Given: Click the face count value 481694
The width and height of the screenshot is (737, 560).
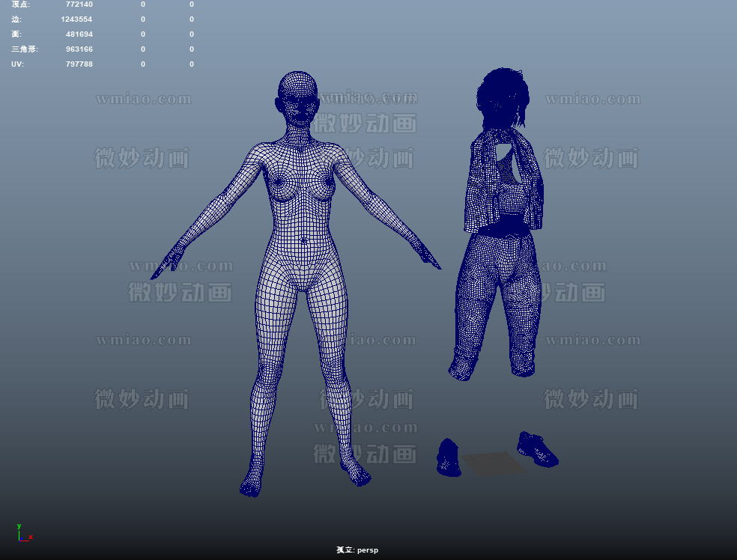Looking at the screenshot, I should click(79, 34).
